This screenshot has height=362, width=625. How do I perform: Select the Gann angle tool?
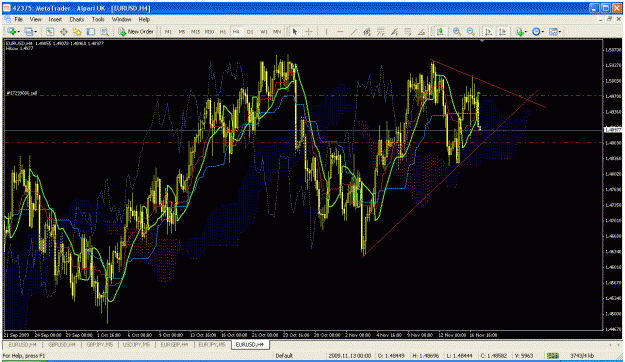(x=421, y=31)
